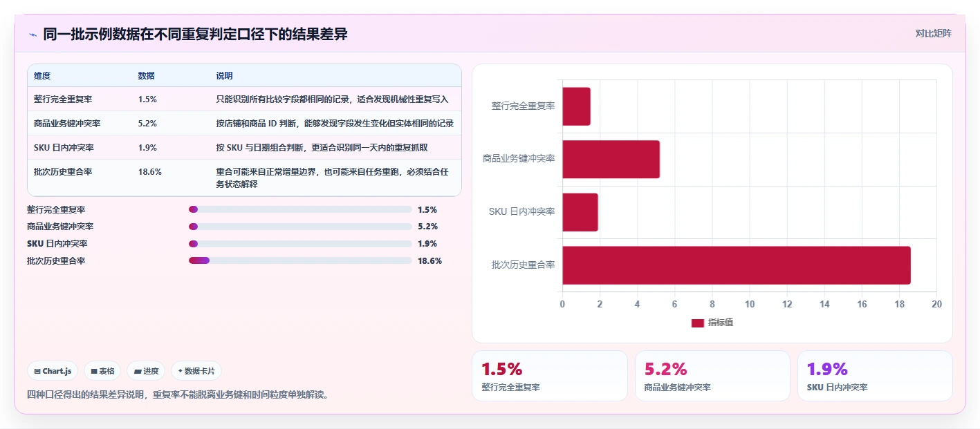This screenshot has height=429, width=980.
Task: Click the 1.5% 整行完全重复率 data card
Action: (550, 376)
